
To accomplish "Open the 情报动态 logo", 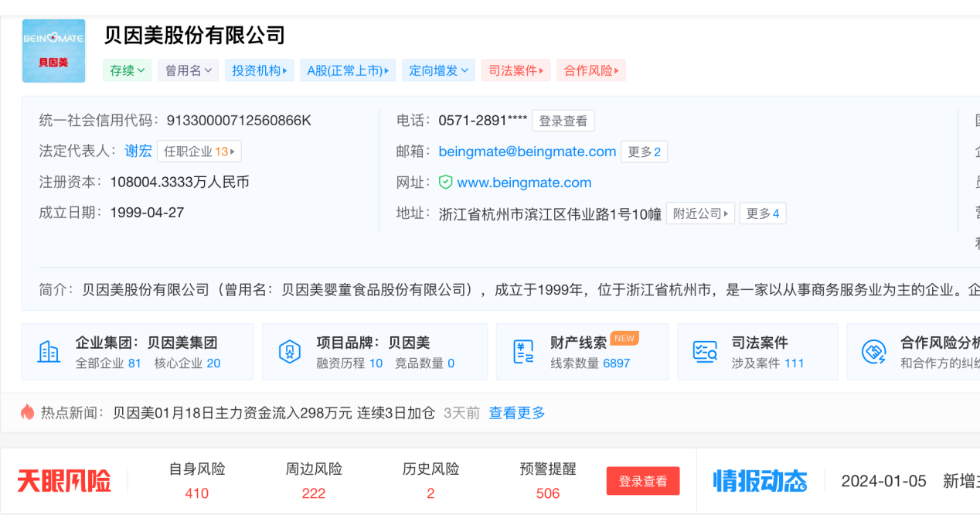I will coord(761,480).
